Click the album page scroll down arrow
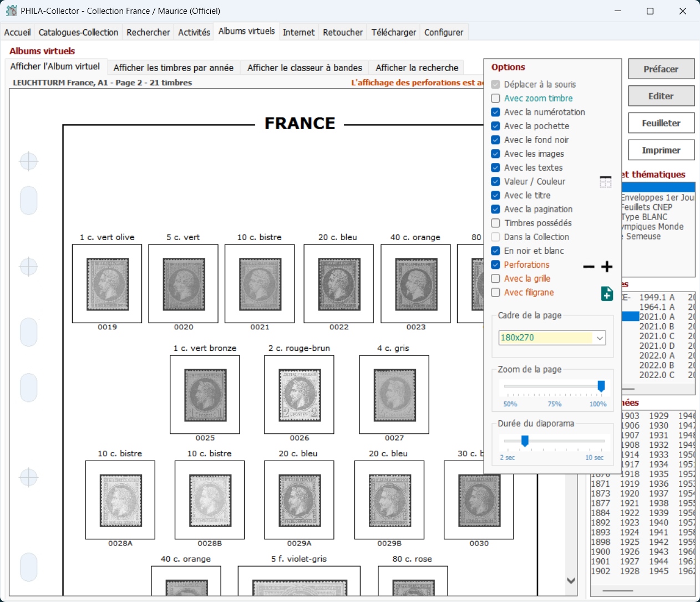The height and width of the screenshot is (602, 700). click(571, 580)
